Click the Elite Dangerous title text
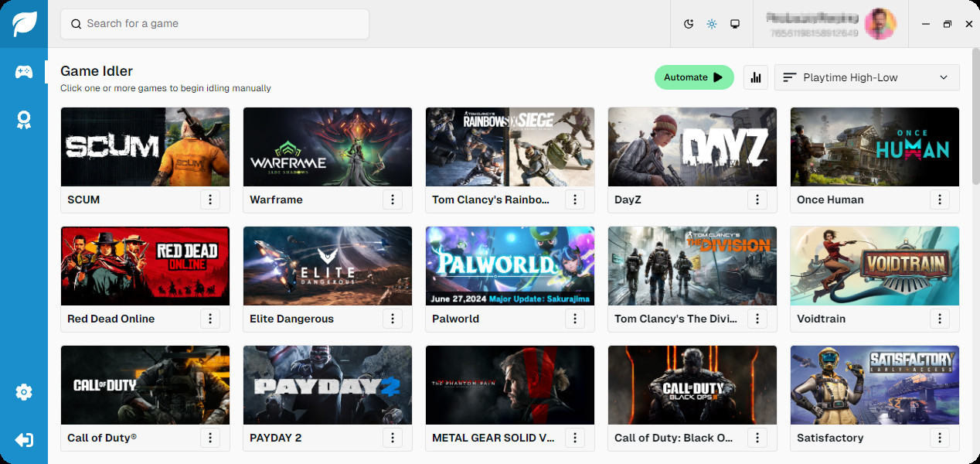 (x=291, y=319)
